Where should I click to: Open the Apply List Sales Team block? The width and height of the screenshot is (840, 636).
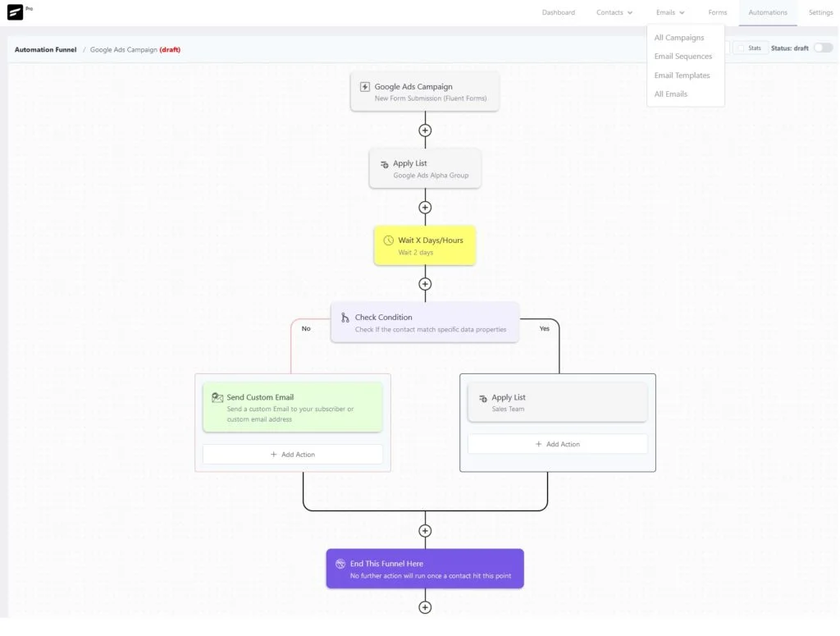pyautogui.click(x=558, y=402)
